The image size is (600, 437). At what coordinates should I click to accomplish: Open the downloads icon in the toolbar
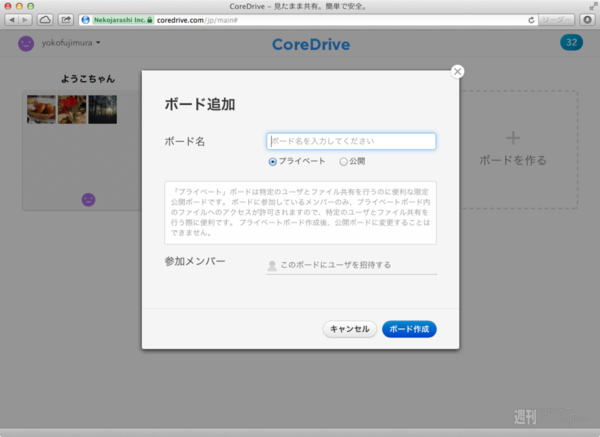point(587,20)
